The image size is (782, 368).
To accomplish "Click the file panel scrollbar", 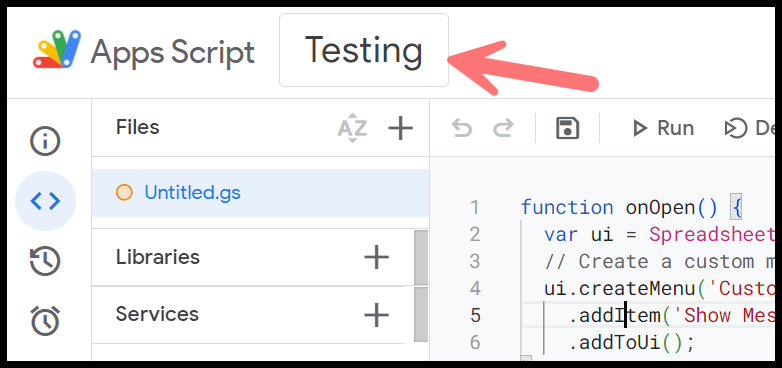I will pyautogui.click(x=421, y=285).
